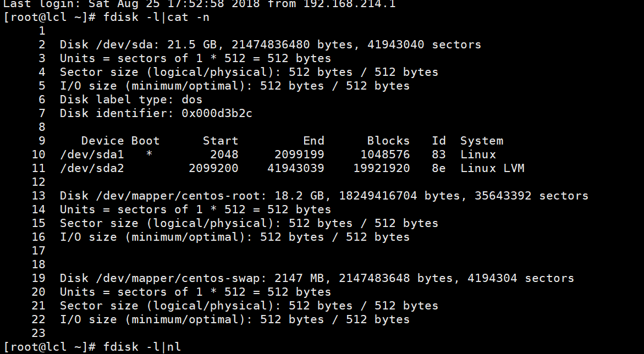Click disk identifier 0x000d3b2c
The height and width of the screenshot is (354, 644).
pyautogui.click(x=217, y=113)
